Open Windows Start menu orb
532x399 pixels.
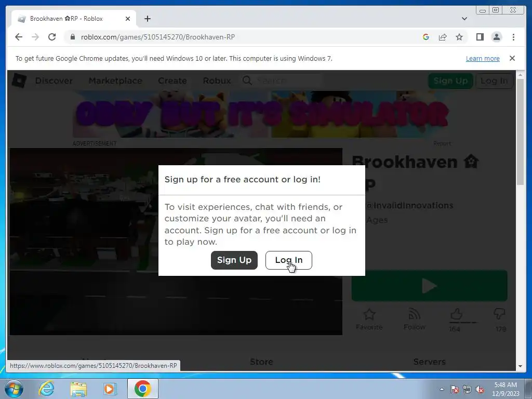(x=14, y=389)
